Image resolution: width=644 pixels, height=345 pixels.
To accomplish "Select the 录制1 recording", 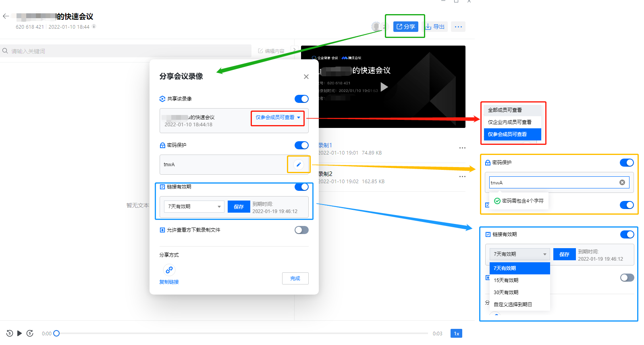I will 325,145.
